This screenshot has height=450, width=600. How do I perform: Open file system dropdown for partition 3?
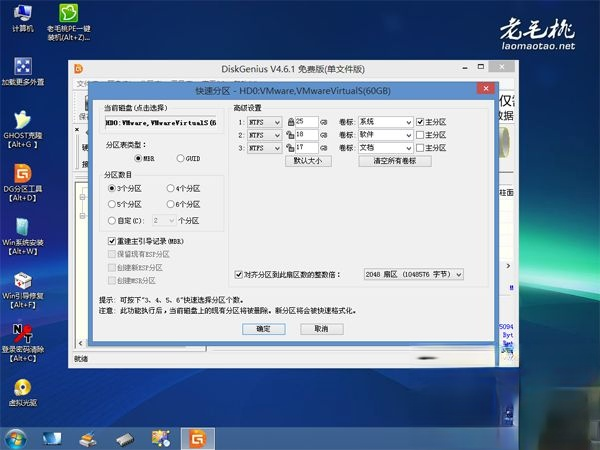point(264,148)
